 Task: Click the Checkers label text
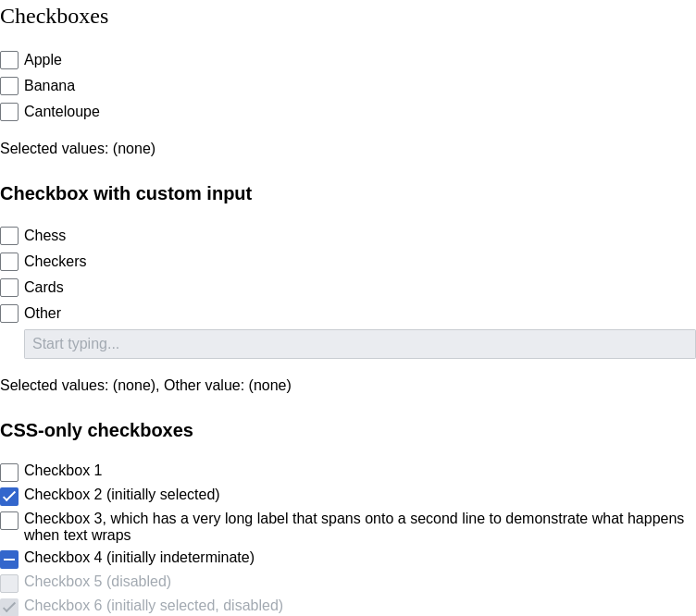(x=56, y=262)
